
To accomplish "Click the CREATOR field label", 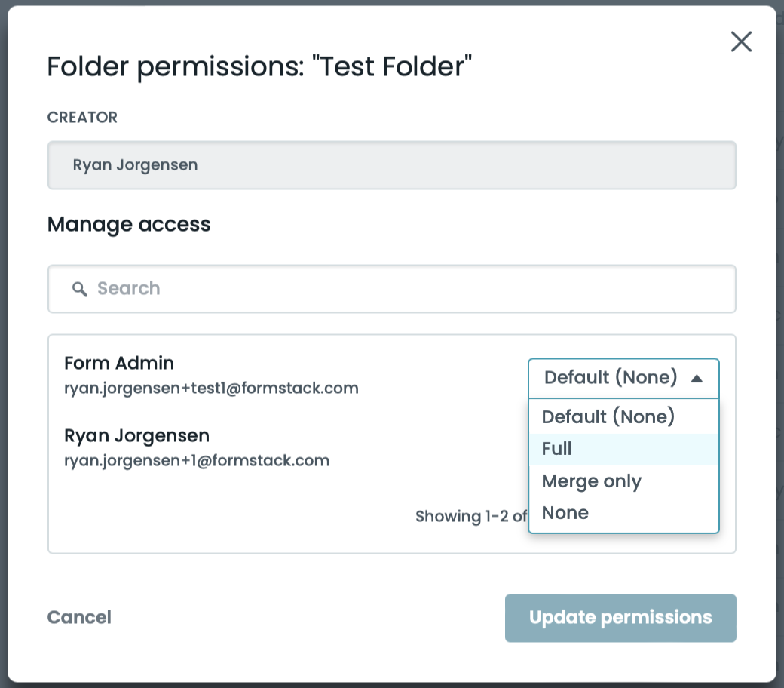I will [82, 118].
